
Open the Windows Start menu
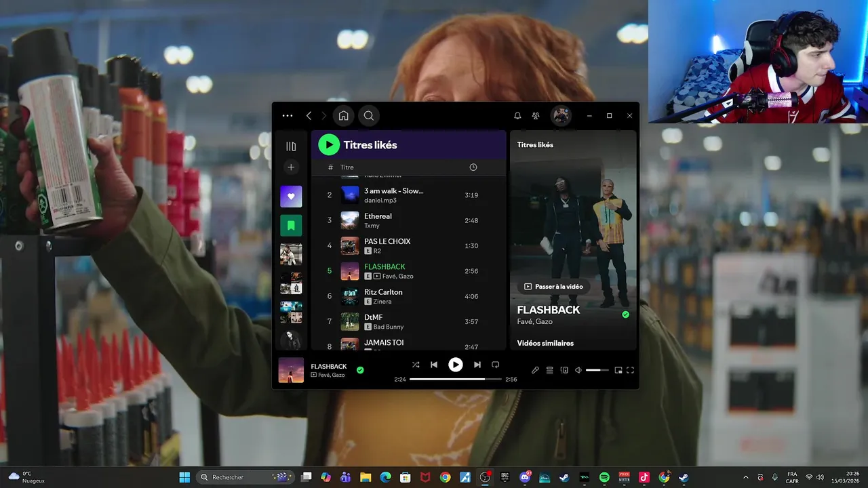point(184,477)
